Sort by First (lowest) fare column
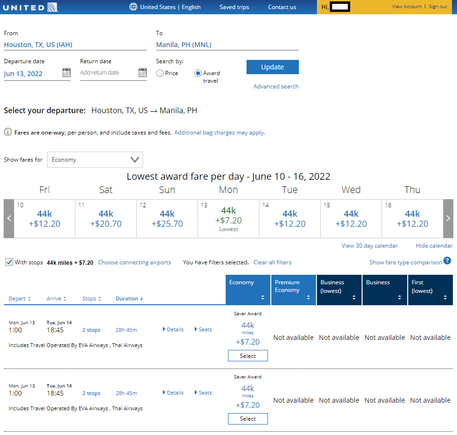The image size is (457, 435). 430,290
